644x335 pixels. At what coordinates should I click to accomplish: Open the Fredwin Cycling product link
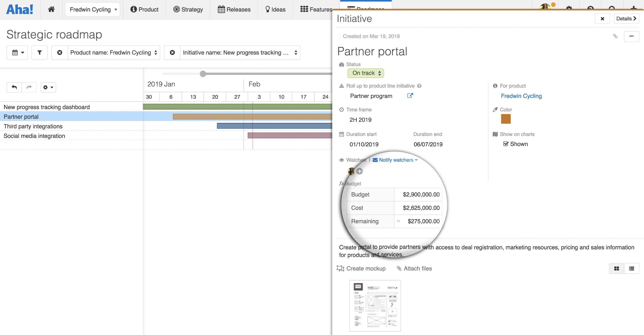pyautogui.click(x=521, y=96)
